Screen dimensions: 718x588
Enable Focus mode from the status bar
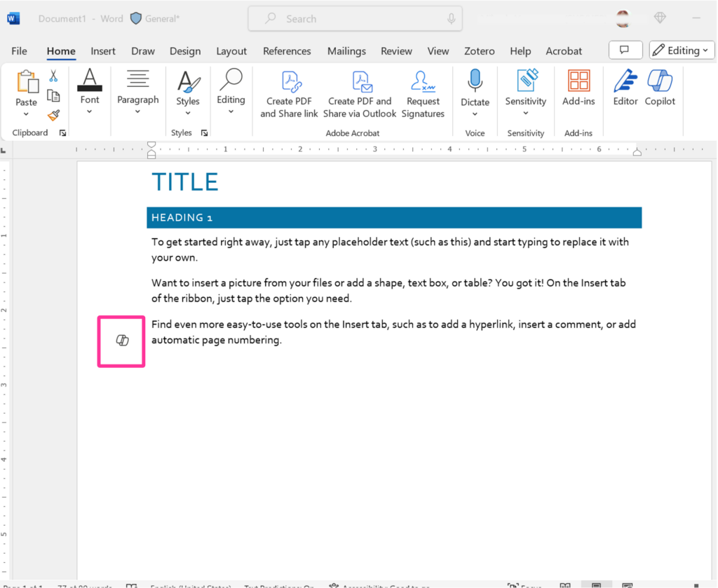click(x=524, y=584)
